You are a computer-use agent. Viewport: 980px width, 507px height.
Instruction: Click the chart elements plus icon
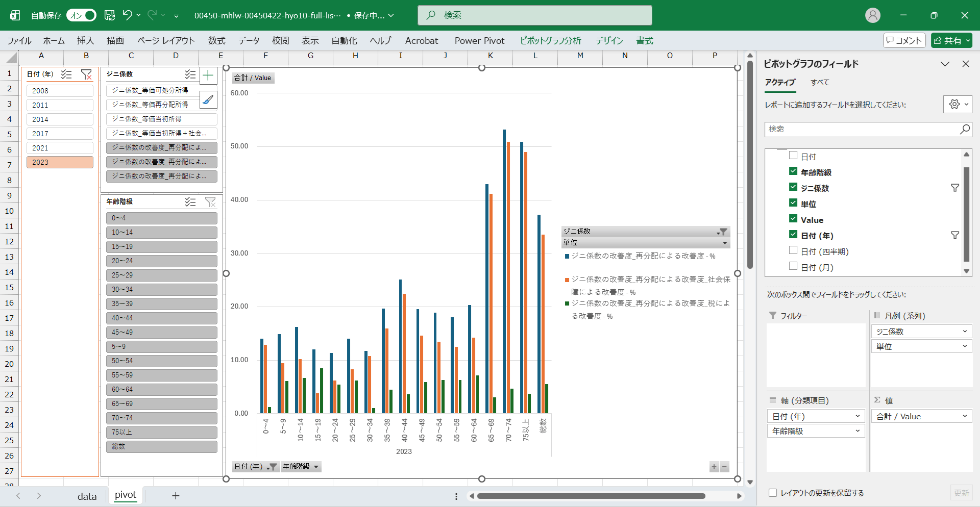(208, 76)
